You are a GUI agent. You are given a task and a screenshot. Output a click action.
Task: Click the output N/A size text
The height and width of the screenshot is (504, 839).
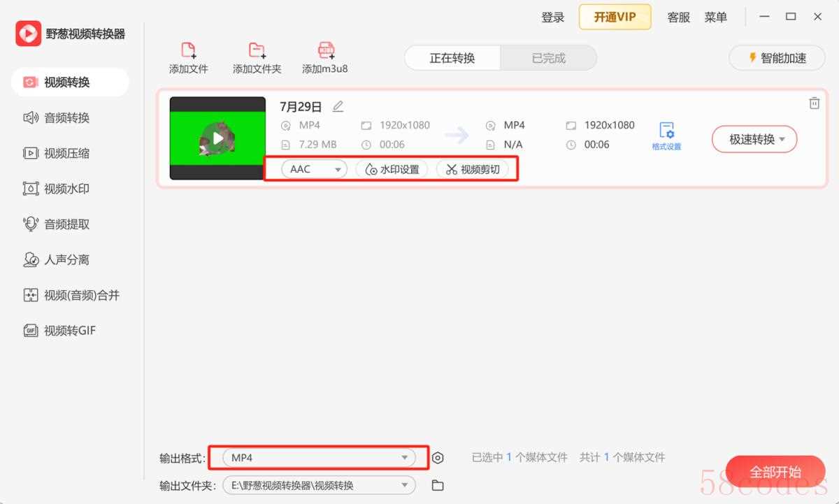(x=513, y=145)
